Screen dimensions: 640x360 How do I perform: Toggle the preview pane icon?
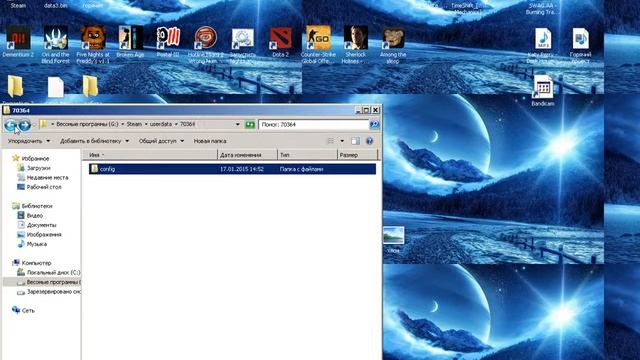point(356,141)
